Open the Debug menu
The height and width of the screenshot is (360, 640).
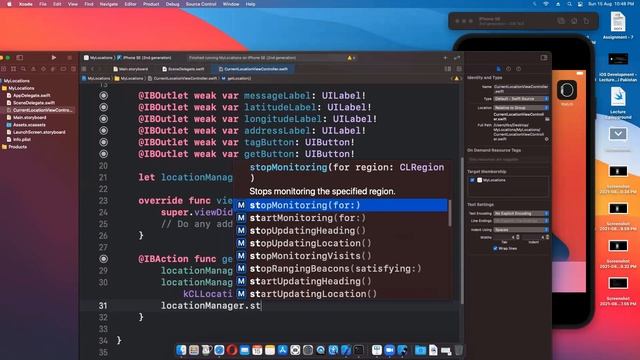[173, 4]
